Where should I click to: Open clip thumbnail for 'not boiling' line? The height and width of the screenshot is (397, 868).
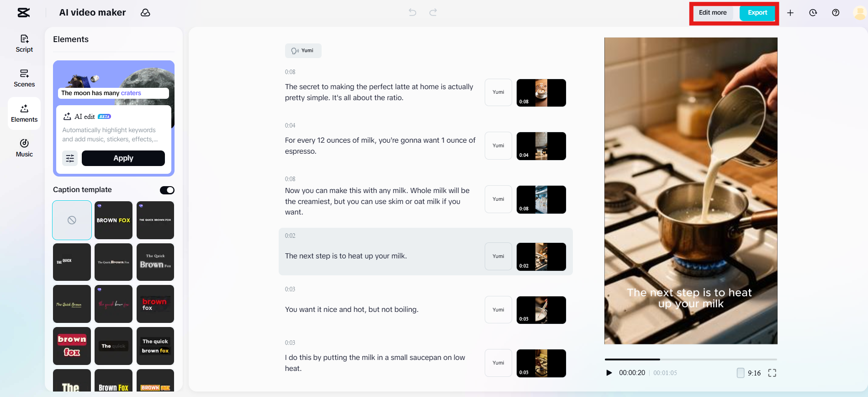pos(541,310)
